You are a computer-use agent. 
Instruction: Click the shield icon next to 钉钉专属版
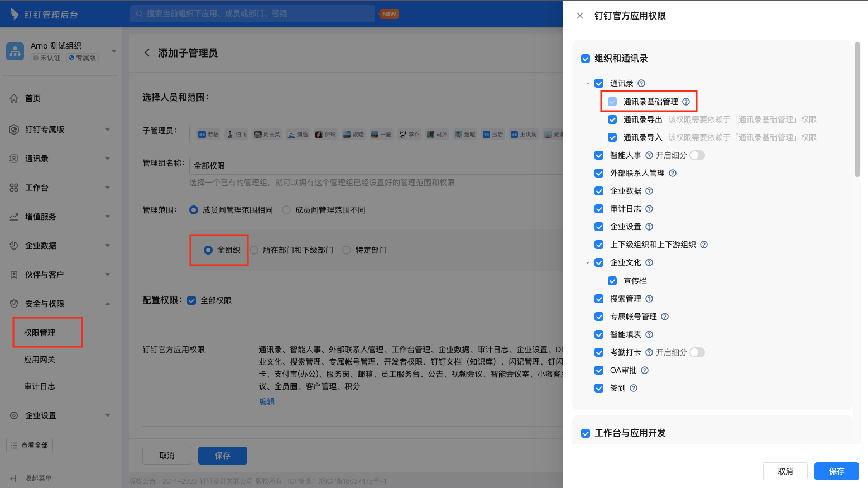14,130
